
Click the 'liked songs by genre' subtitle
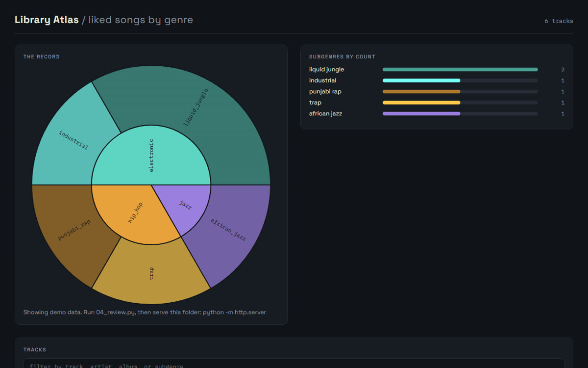click(x=141, y=20)
